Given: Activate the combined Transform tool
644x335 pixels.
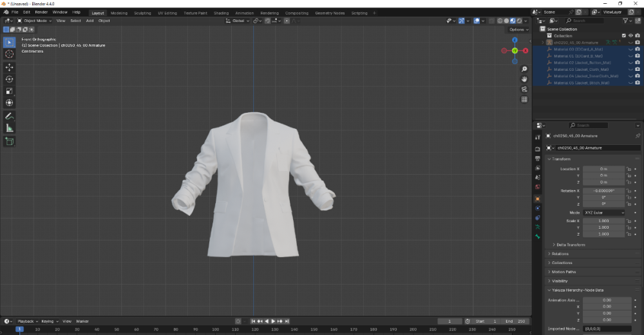Looking at the screenshot, I should tap(10, 103).
